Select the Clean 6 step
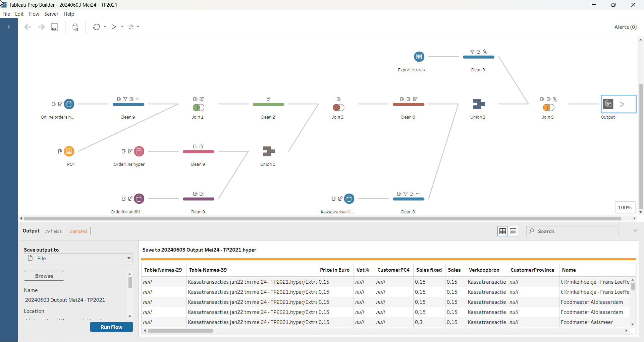This screenshot has height=342, width=644. 409,105
